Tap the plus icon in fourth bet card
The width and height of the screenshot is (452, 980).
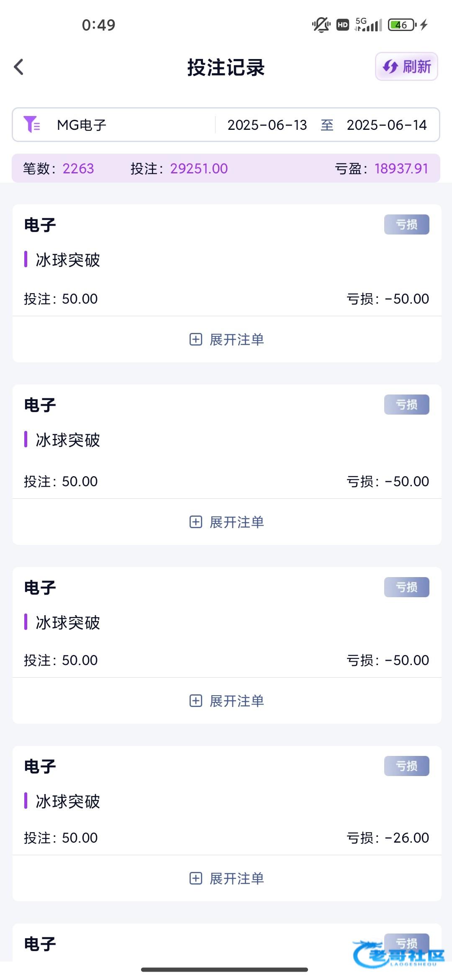[195, 878]
